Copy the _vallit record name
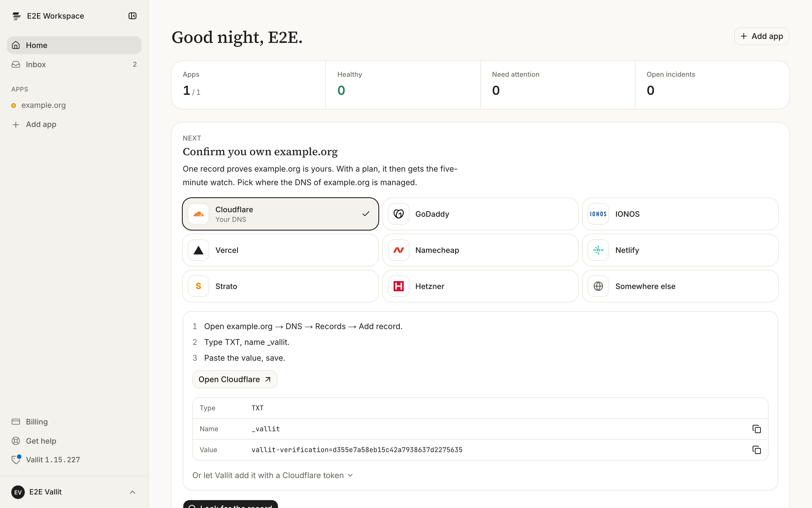This screenshot has height=508, width=812. 756,429
